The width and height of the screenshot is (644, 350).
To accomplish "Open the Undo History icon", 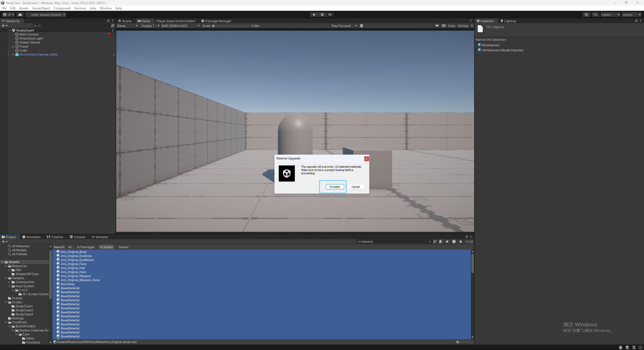I will [x=586, y=15].
